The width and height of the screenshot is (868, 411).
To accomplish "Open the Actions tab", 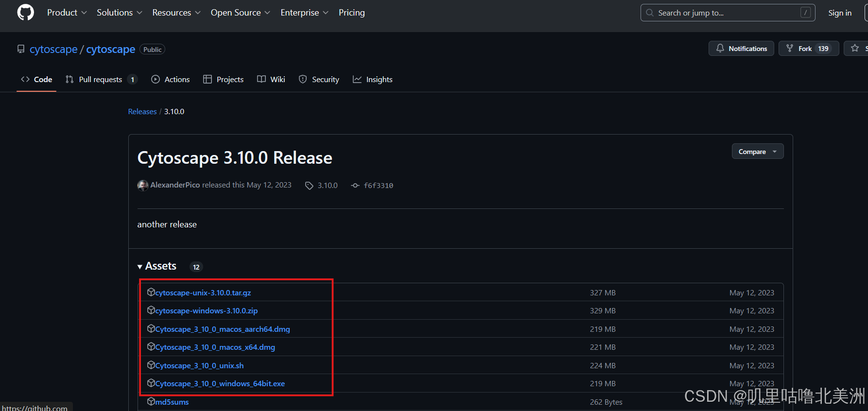I will coord(170,79).
